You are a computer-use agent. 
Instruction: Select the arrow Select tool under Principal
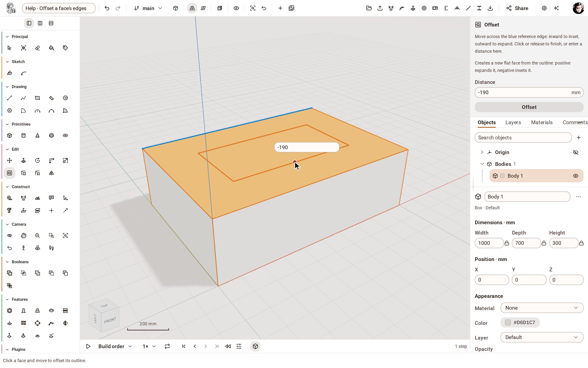(x=9, y=48)
